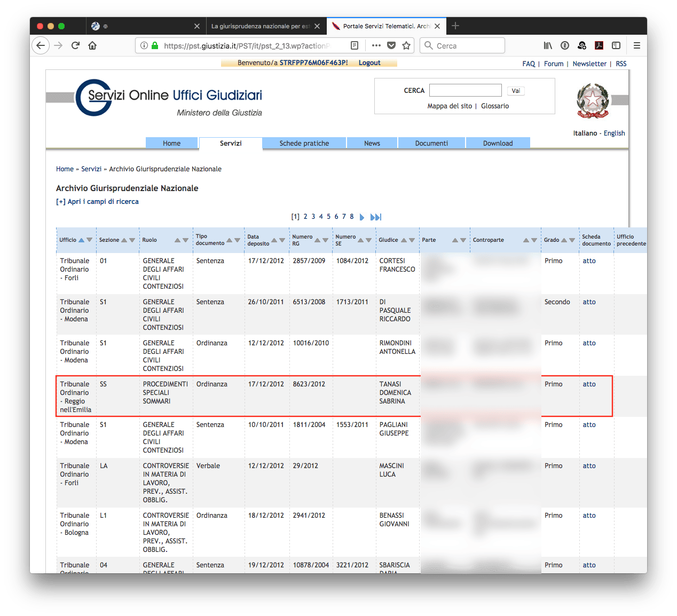Jump to last results page arrow
Viewport: 677px width, 616px height.
point(376,217)
